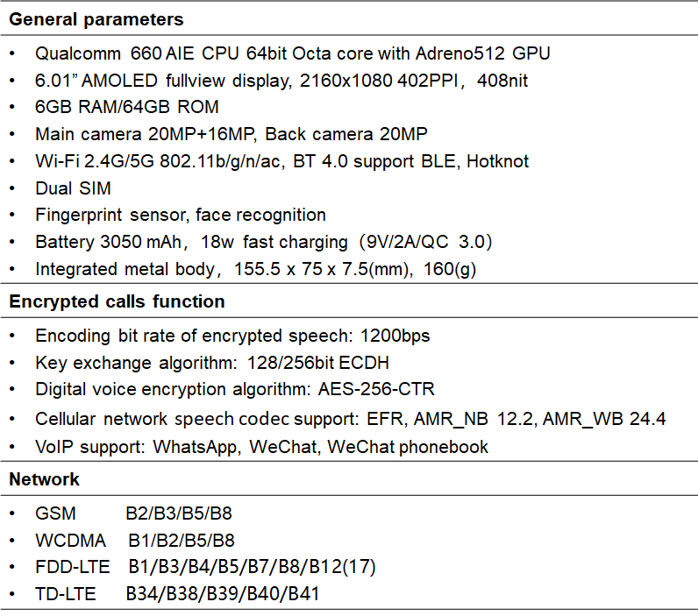Click the FDD-LTE bands row
Viewport: 698px width, 616px height.
(x=205, y=567)
